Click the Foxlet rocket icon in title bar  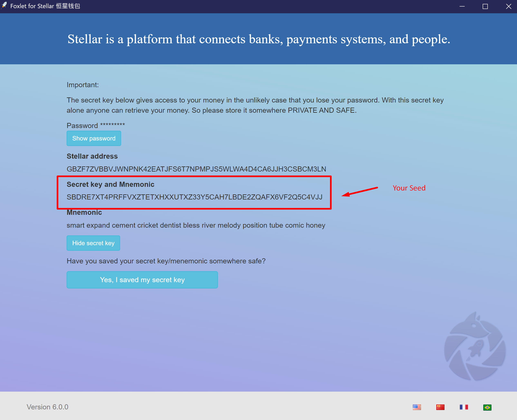point(4,6)
